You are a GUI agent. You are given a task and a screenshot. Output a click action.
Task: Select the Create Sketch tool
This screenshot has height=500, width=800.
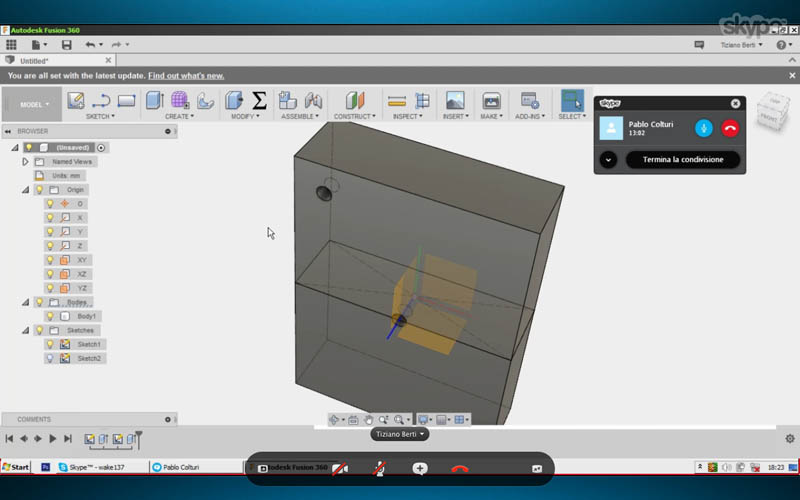tap(76, 101)
